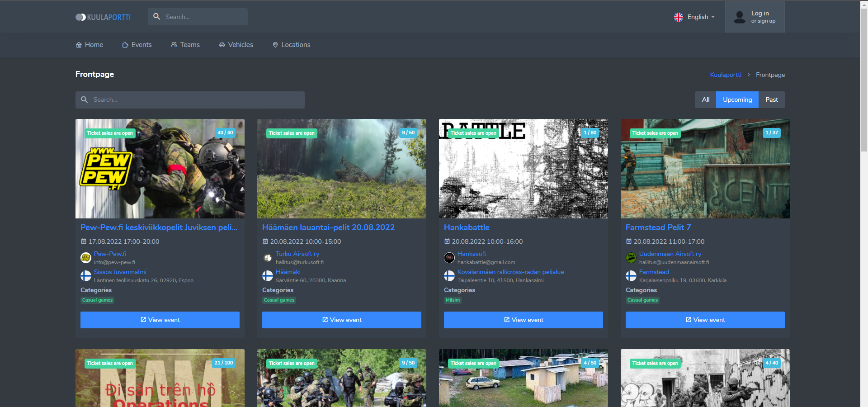The width and height of the screenshot is (868, 407).
Task: Click the 1 / 80 ticket count badge
Action: tap(590, 133)
